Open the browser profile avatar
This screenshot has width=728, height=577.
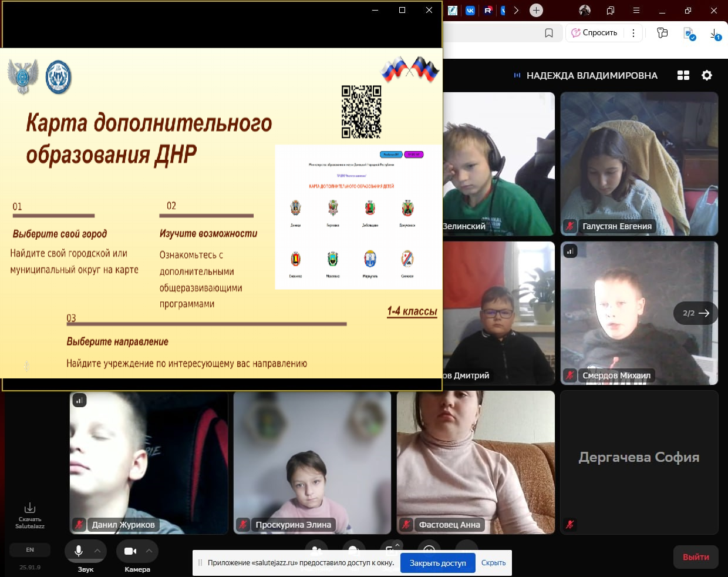coord(585,10)
